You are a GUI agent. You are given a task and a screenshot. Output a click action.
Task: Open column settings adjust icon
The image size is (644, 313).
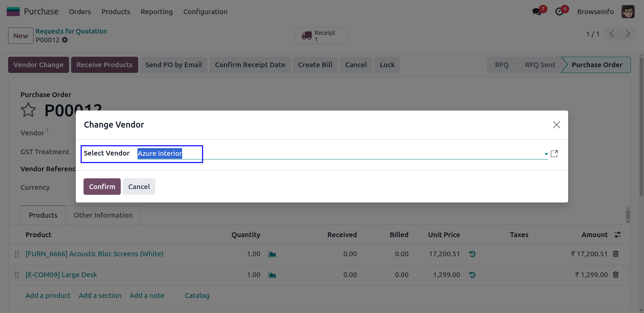coord(618,235)
